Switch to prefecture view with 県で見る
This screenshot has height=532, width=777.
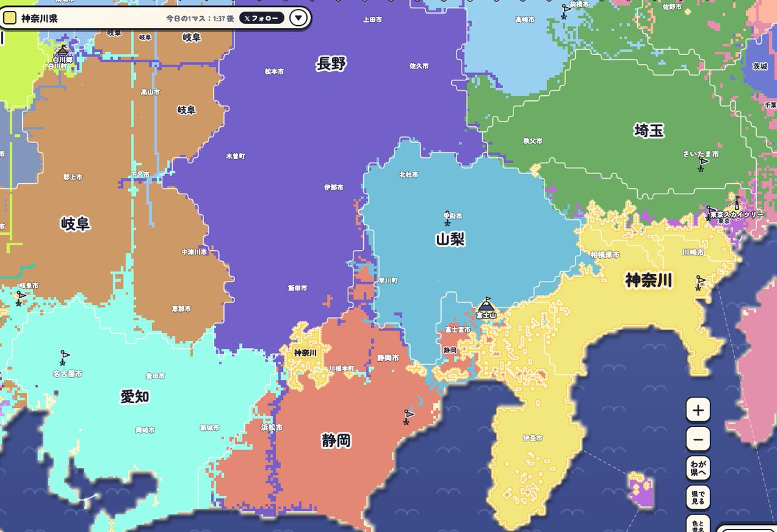698,498
